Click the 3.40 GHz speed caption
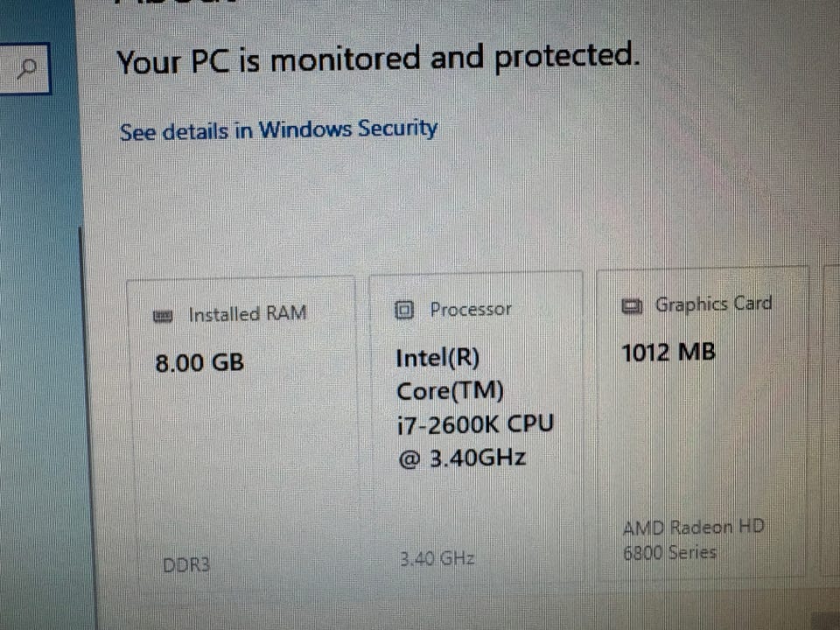Screen dimensions: 840x630 [437, 558]
